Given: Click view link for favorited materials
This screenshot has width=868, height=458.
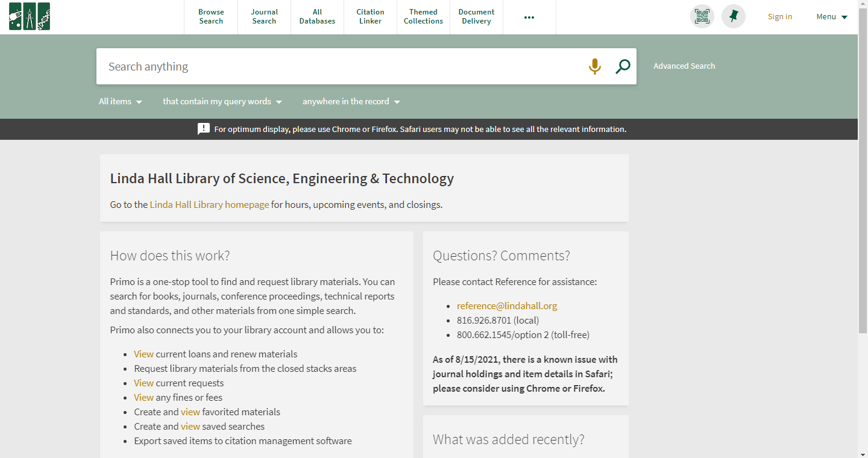Looking at the screenshot, I should coord(190,412).
